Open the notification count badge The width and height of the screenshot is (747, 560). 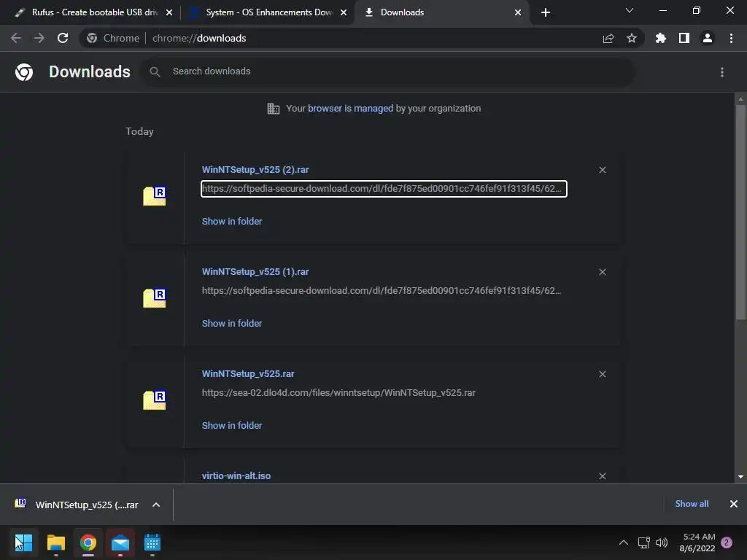tap(727, 542)
